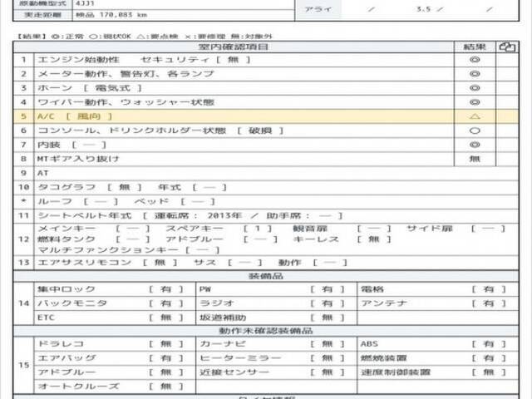The height and width of the screenshot is (399, 532).
Task: Click the double-circle result for engine start row
Action: (x=475, y=60)
